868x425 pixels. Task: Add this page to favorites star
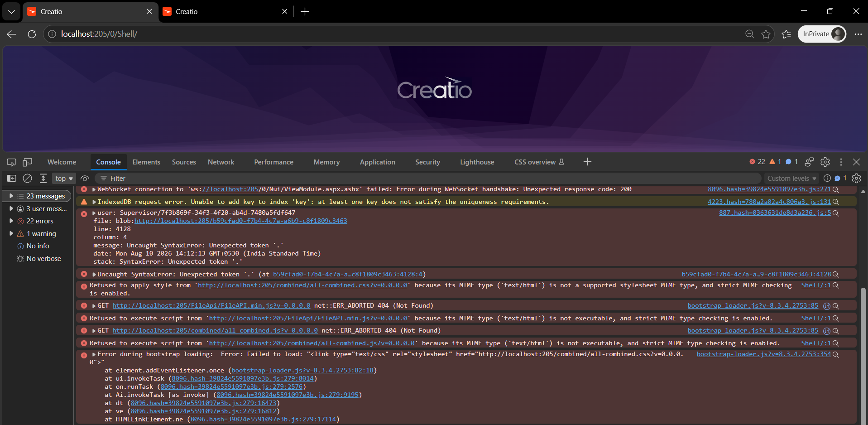(x=766, y=34)
